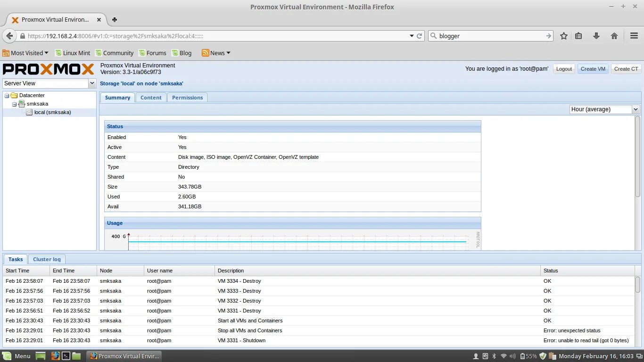
Task: Open the Linux Mint Menu button
Action: [17, 356]
